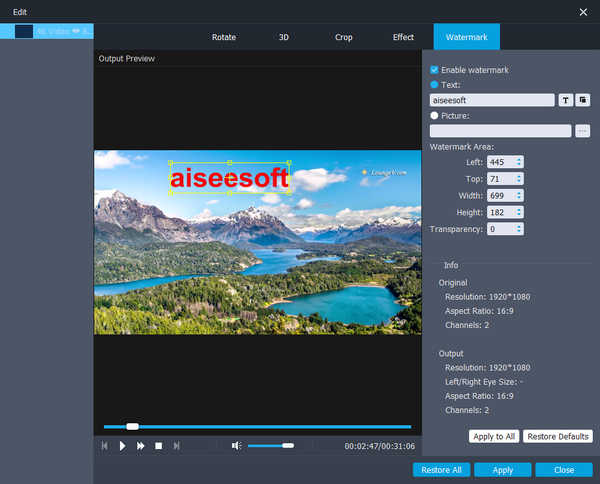Image resolution: width=600 pixels, height=484 pixels.
Task: Decrease the Width value with down arrow
Action: point(519,198)
